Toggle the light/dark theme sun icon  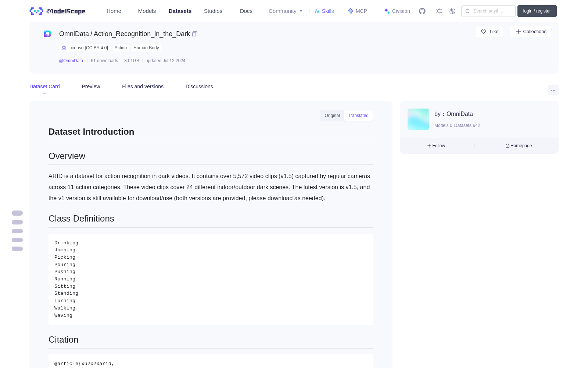click(439, 11)
